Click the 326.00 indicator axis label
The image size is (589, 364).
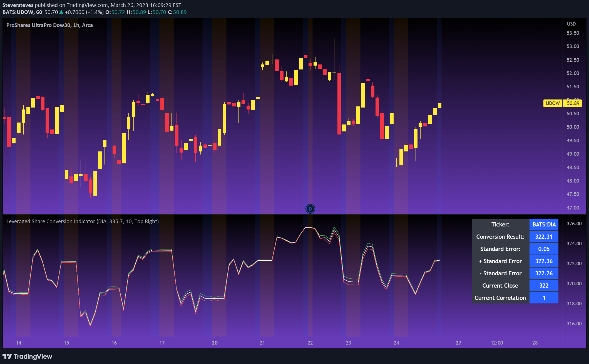pyautogui.click(x=574, y=224)
